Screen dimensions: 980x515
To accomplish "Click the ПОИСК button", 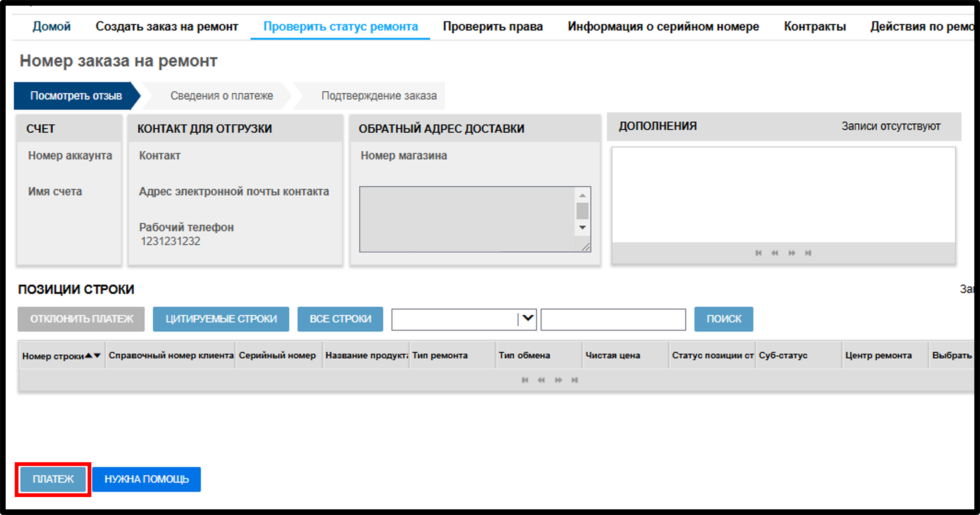I will (724, 319).
